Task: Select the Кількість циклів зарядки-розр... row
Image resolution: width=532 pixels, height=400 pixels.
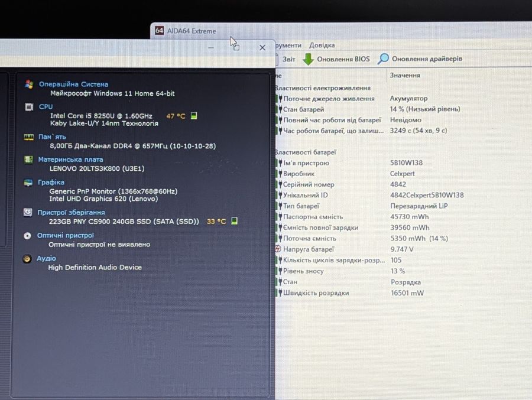Action: click(339, 260)
